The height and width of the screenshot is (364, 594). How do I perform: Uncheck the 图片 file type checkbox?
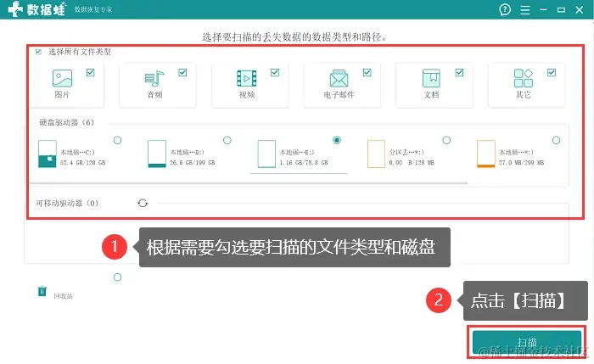(90, 72)
